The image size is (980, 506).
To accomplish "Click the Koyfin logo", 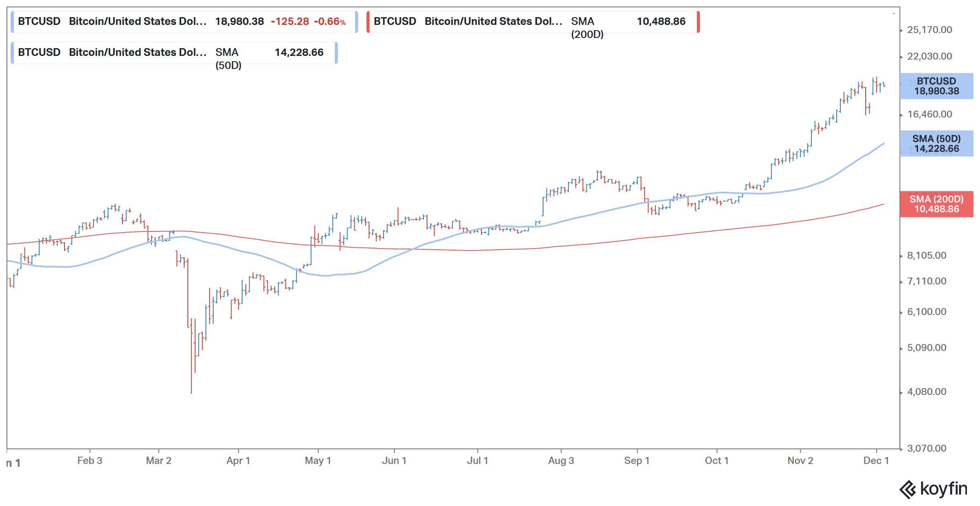I will [933, 489].
